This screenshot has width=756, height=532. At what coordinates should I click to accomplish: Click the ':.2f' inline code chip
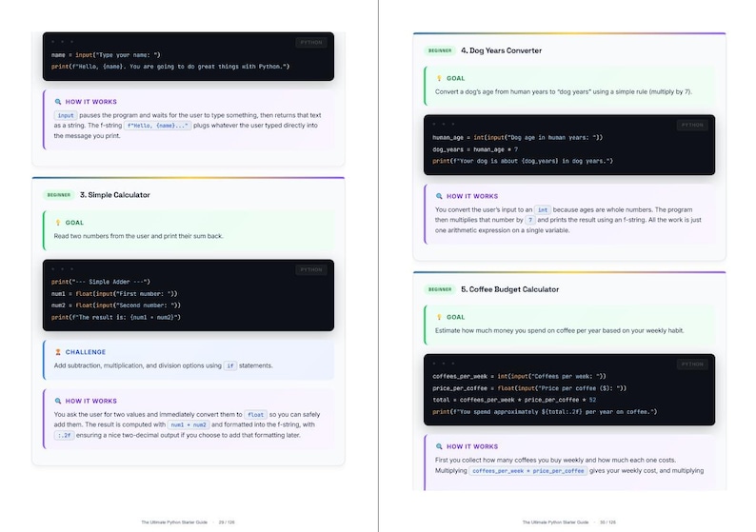pos(64,436)
